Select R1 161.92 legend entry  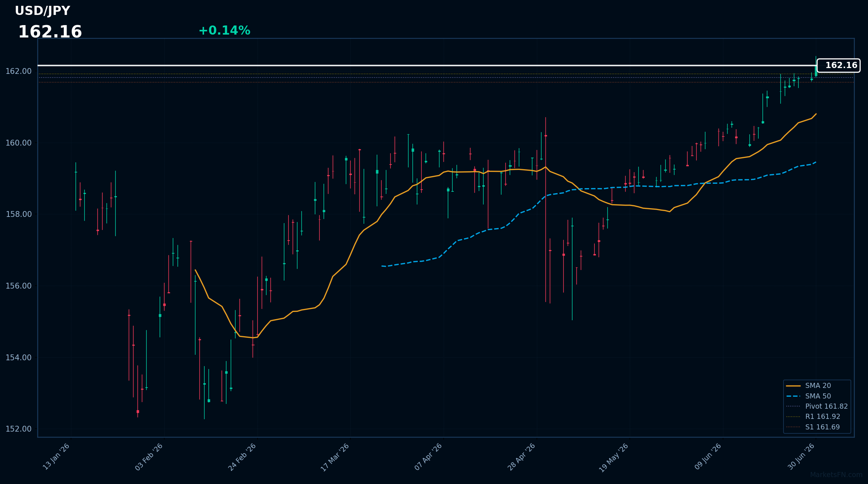click(x=813, y=417)
